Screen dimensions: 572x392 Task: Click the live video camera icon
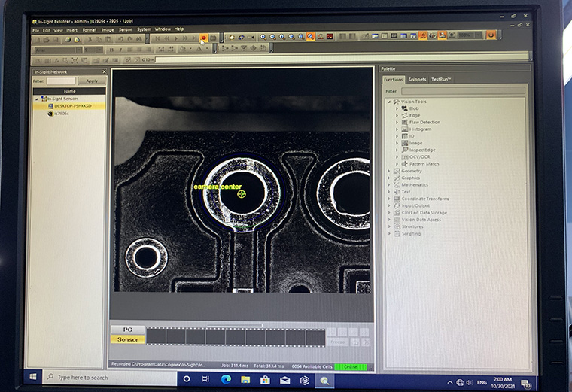pos(251,37)
